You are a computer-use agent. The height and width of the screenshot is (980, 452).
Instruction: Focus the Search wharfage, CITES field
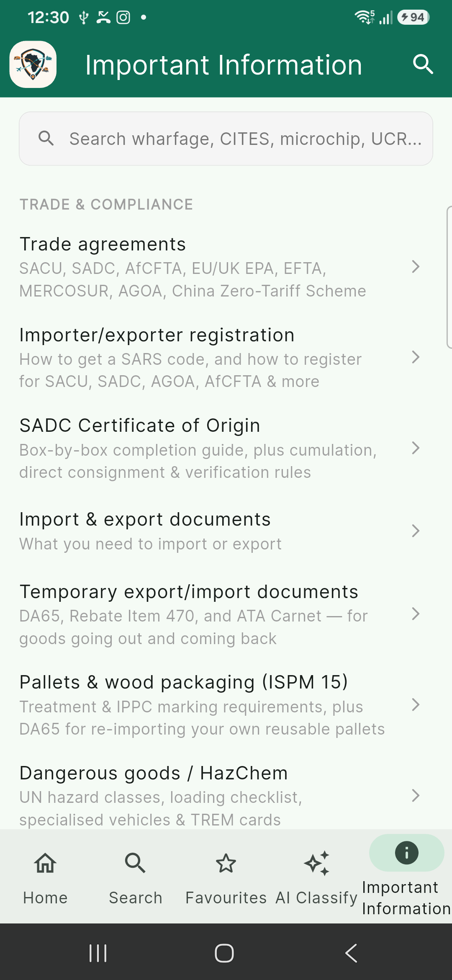(226, 139)
